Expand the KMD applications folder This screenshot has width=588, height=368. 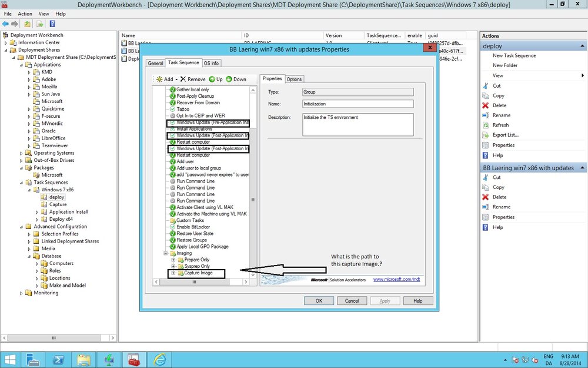(x=29, y=72)
